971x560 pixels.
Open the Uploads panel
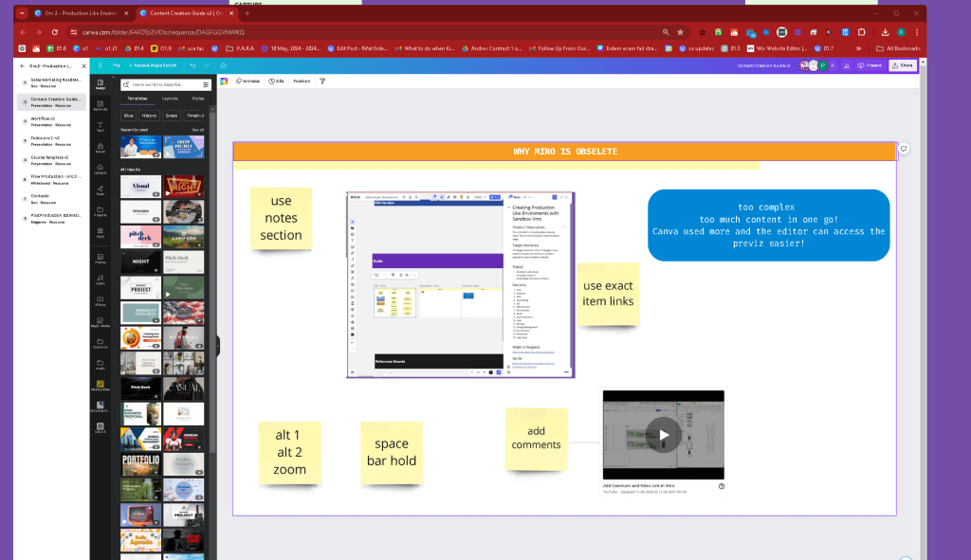[100, 169]
